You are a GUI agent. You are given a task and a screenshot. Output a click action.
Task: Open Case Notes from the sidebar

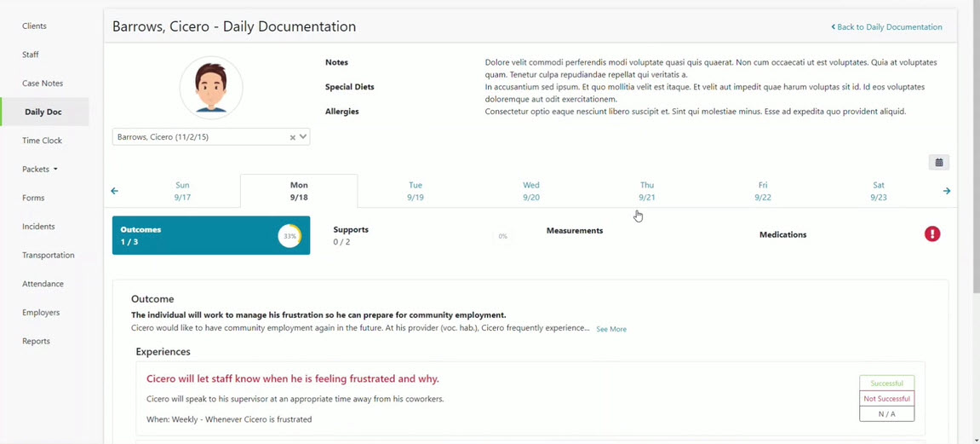click(x=43, y=84)
